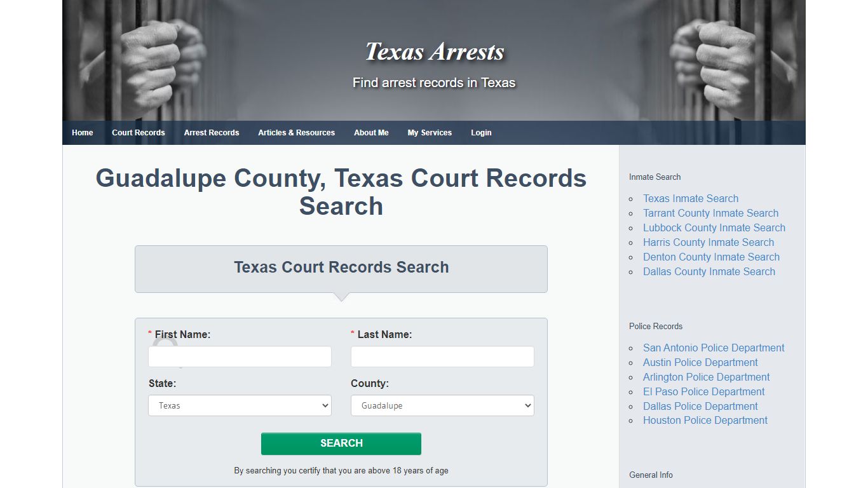
Task: Open Harris County Inmate Search link
Action: [709, 242]
